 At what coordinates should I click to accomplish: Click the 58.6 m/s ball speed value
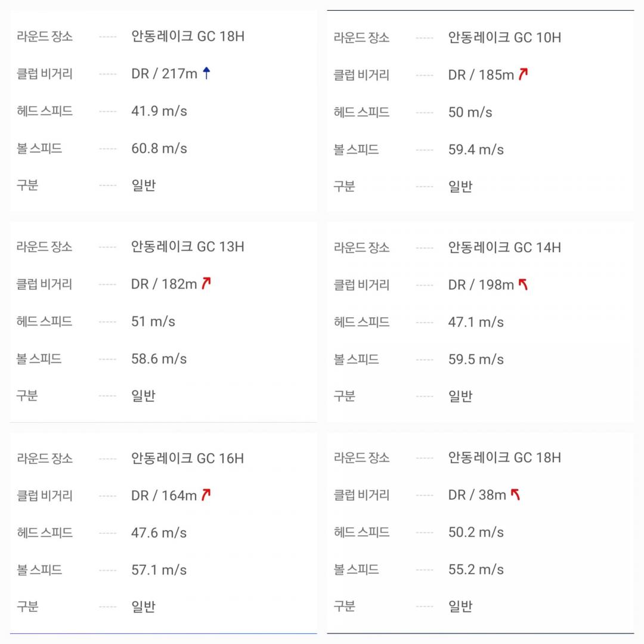[159, 358]
